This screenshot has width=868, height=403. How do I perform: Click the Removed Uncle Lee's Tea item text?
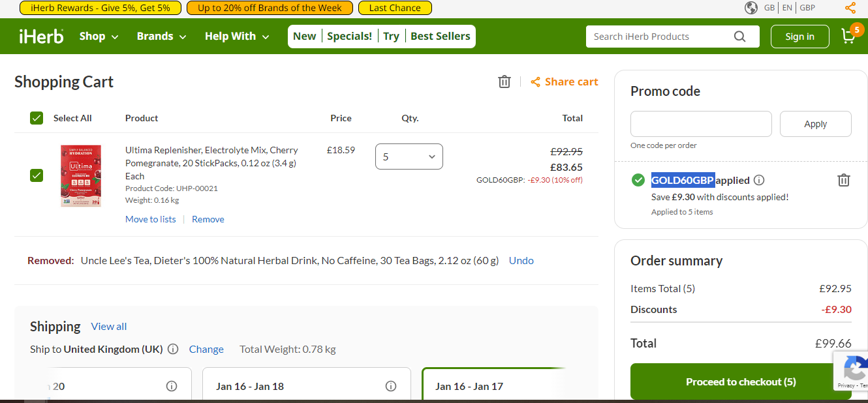290,260
